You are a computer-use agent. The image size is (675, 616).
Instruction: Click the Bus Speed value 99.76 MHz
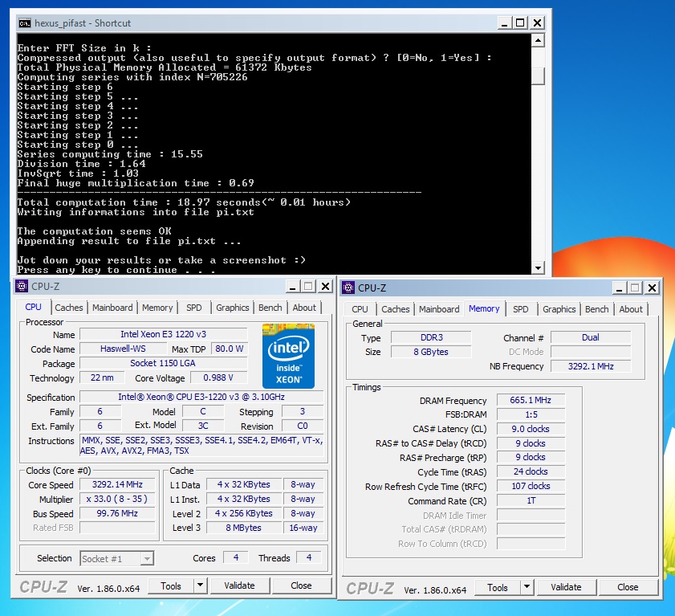[117, 513]
